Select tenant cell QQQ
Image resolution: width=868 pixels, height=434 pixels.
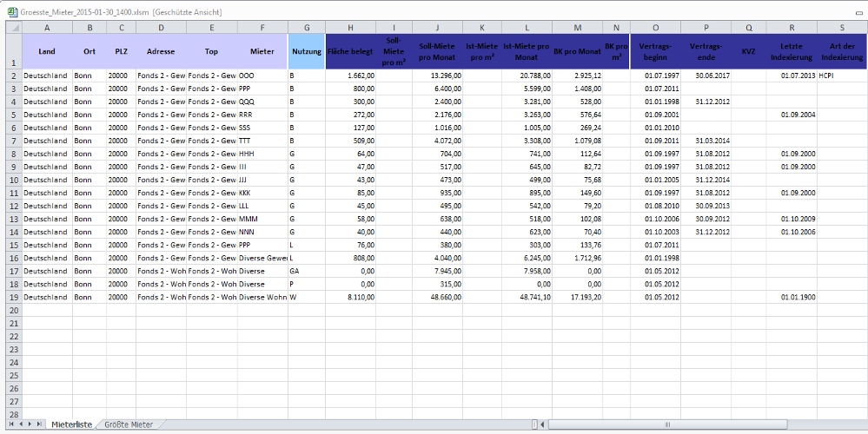click(262, 102)
